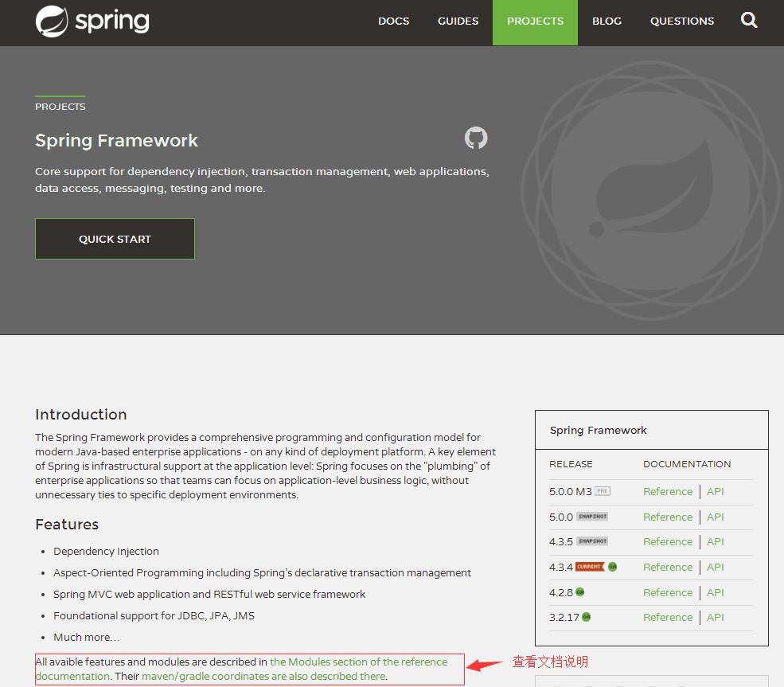
Task: Click the 4.2.8 version label
Action: coord(561,592)
